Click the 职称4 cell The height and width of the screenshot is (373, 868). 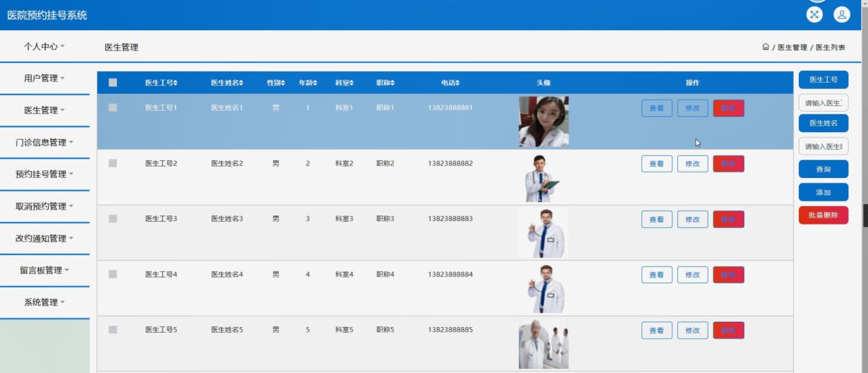click(385, 274)
